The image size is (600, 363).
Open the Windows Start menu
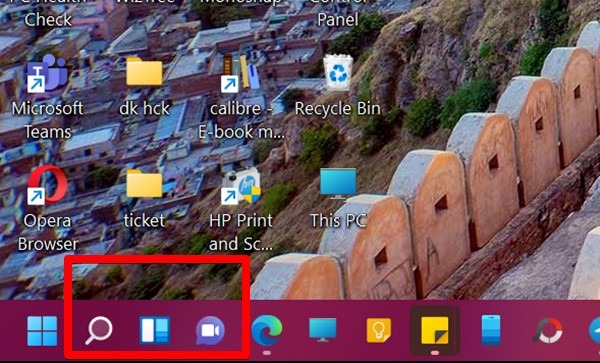42,331
